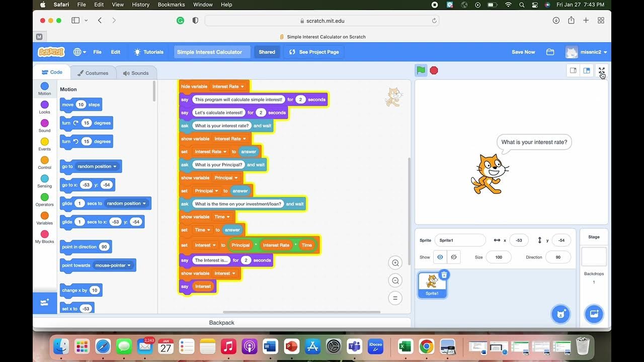Select the Sound block category
Image resolution: width=644 pixels, height=362 pixels.
click(x=45, y=126)
